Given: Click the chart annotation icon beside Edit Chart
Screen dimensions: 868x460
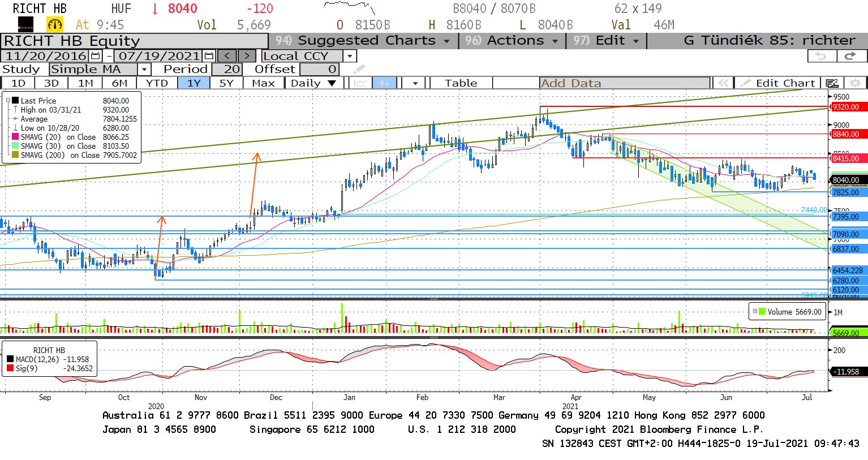Looking at the screenshot, I should coord(832,83).
